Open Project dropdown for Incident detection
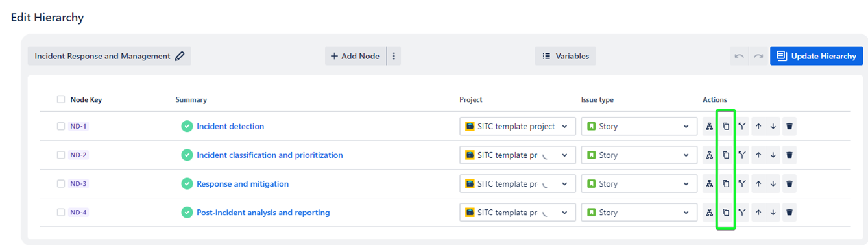Screen dimensions: 868x245 tap(518, 127)
